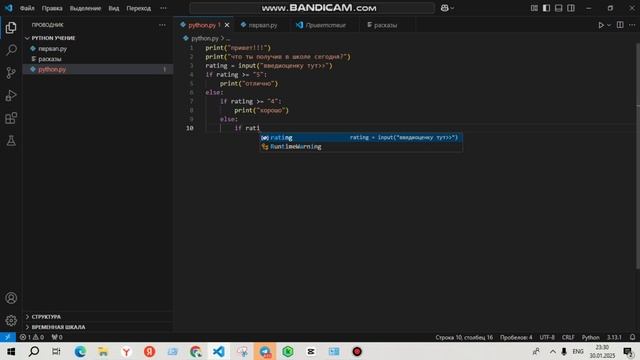The width and height of the screenshot is (640, 360).
Task: Open the Source Control view
Action: (x=11, y=73)
